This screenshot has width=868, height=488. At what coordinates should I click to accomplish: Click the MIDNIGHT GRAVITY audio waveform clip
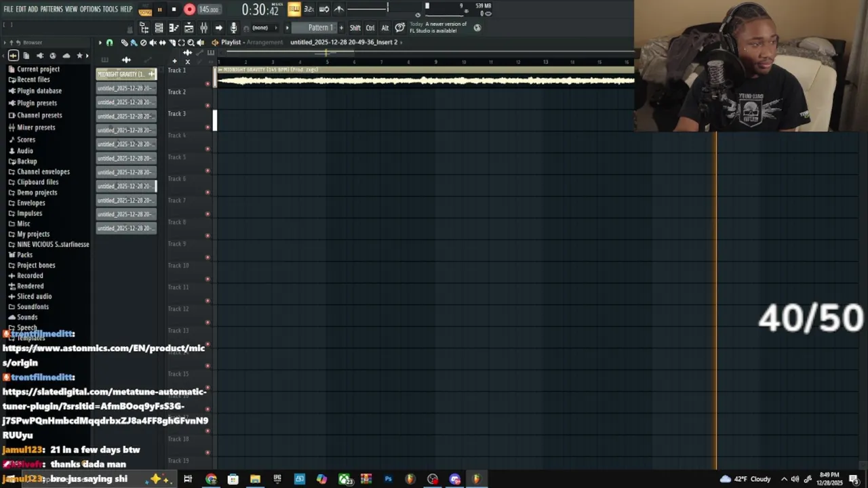(425, 77)
